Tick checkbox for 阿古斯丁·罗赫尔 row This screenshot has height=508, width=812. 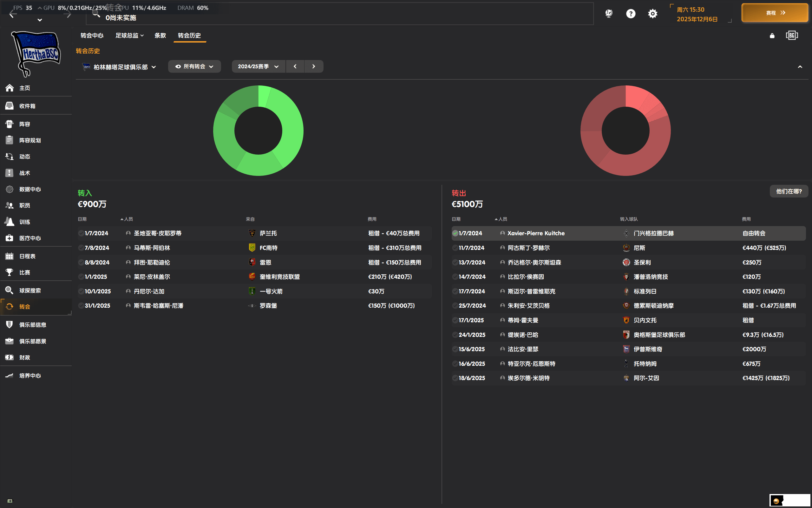pyautogui.click(x=455, y=248)
